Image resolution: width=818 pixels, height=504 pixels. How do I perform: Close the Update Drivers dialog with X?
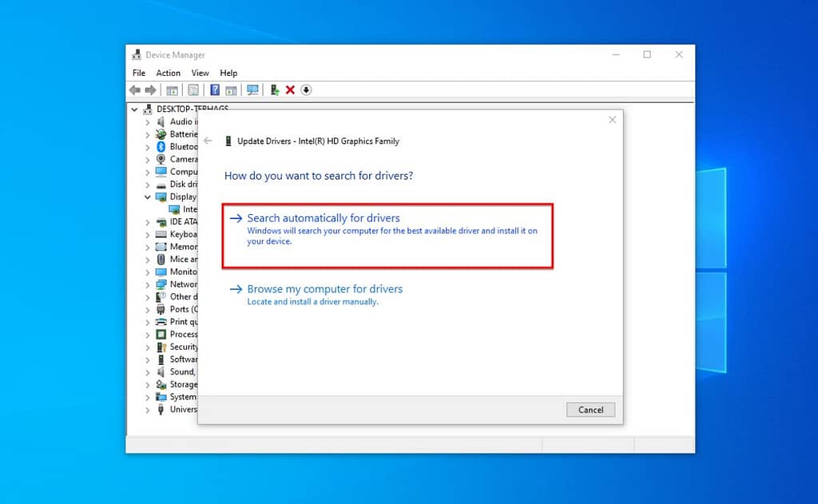(x=613, y=120)
